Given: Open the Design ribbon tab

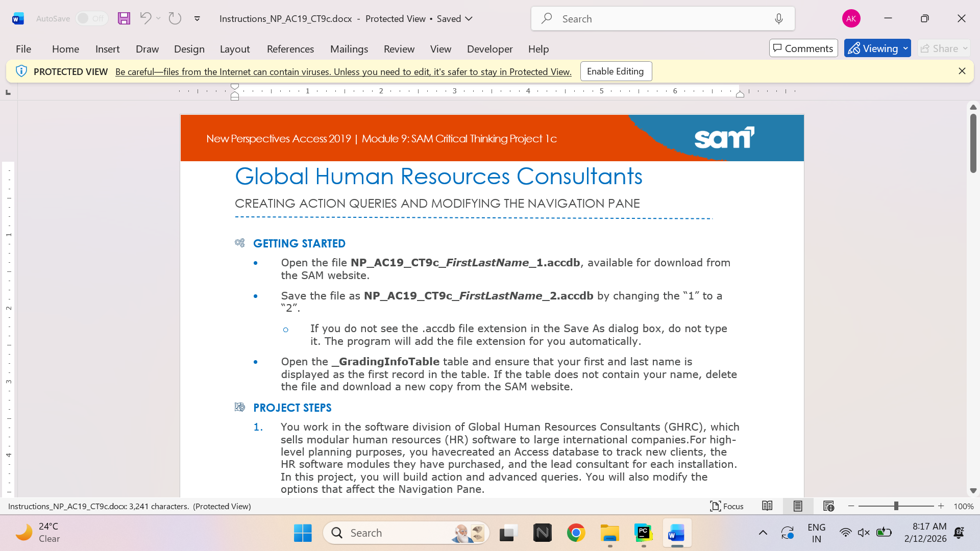Looking at the screenshot, I should (189, 49).
